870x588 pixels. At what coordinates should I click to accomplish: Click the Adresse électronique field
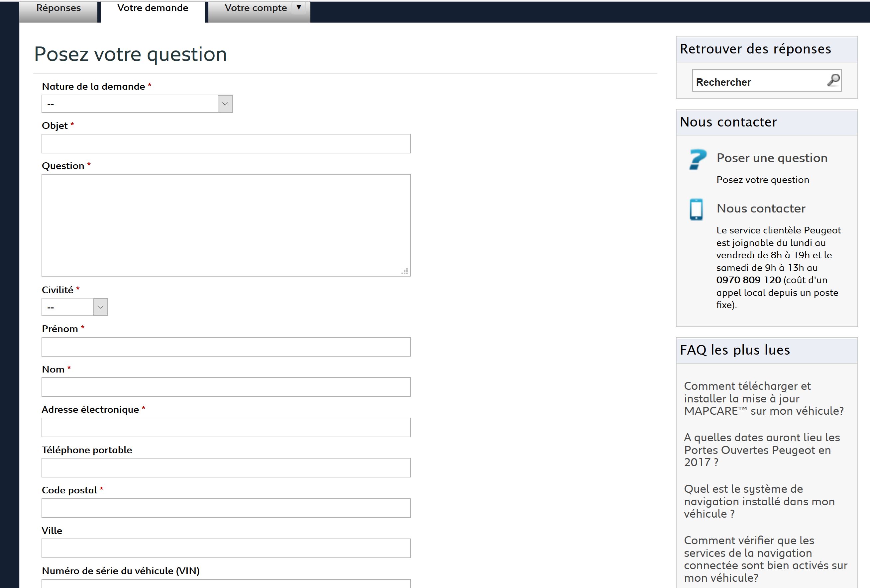coord(226,427)
